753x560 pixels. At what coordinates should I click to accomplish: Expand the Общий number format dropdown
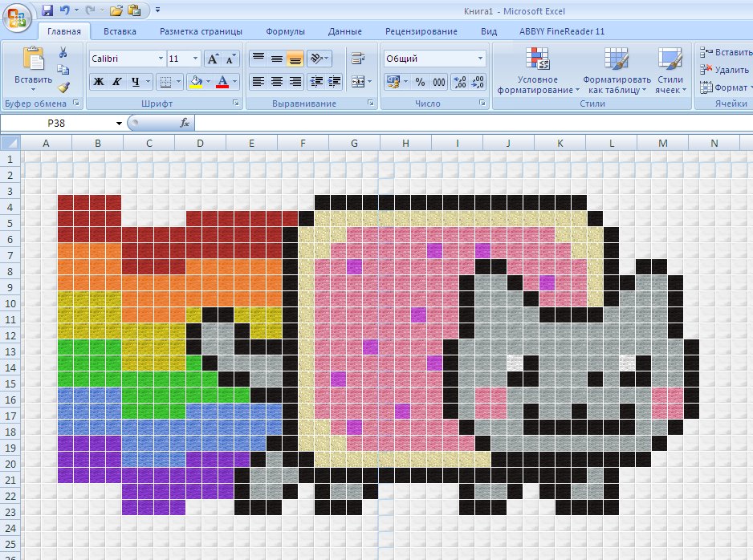(480, 59)
